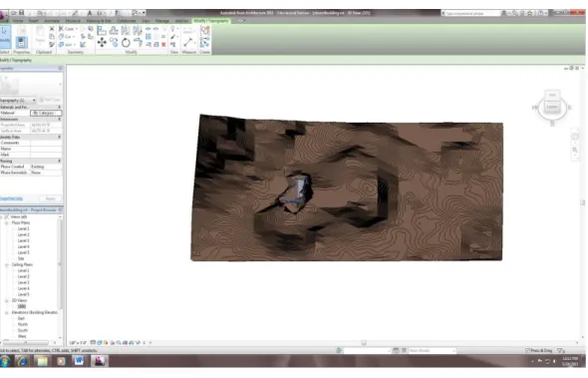Click the Mark value field

point(46,155)
